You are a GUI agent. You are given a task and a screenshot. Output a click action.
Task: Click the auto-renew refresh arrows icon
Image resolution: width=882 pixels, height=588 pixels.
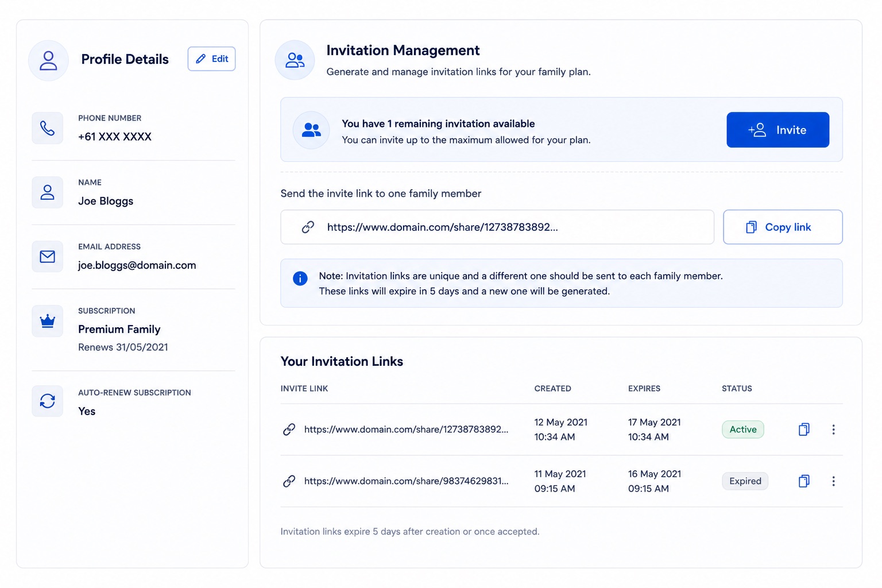[48, 401]
